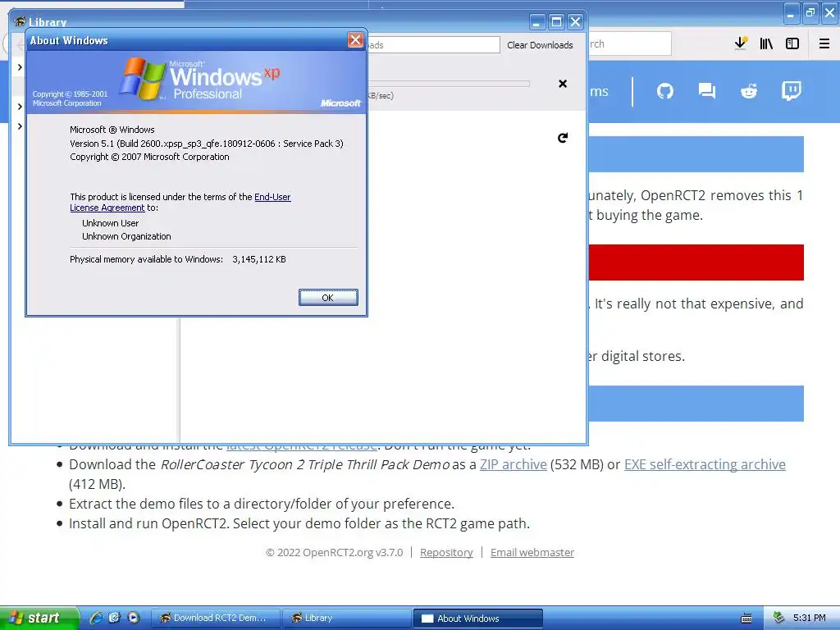
Task: Click the on-screen keyboard tray icon
Action: tap(746, 619)
